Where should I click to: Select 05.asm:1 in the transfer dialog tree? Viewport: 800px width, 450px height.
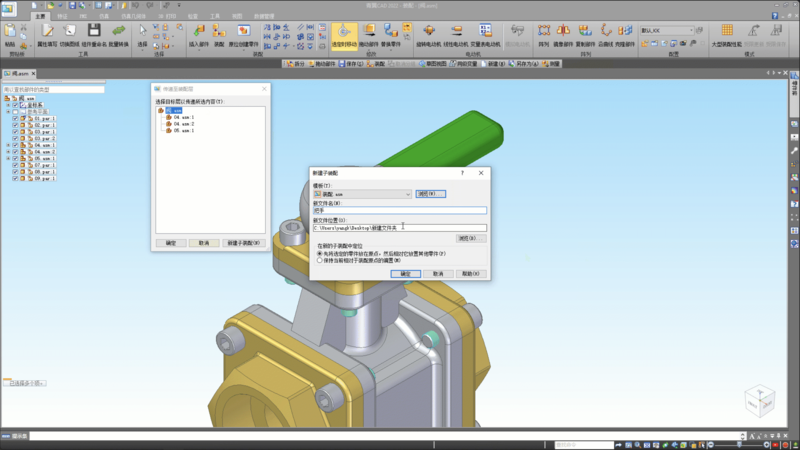tap(183, 131)
